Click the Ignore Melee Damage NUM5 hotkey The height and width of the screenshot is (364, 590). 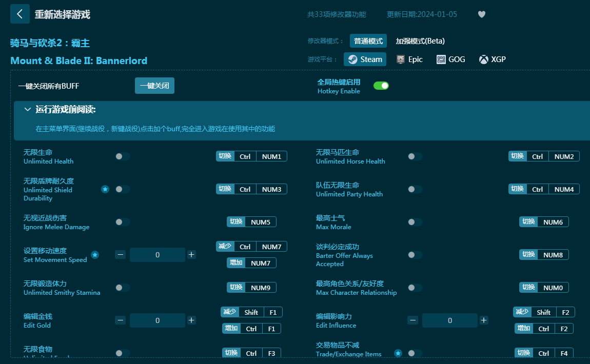coord(252,222)
